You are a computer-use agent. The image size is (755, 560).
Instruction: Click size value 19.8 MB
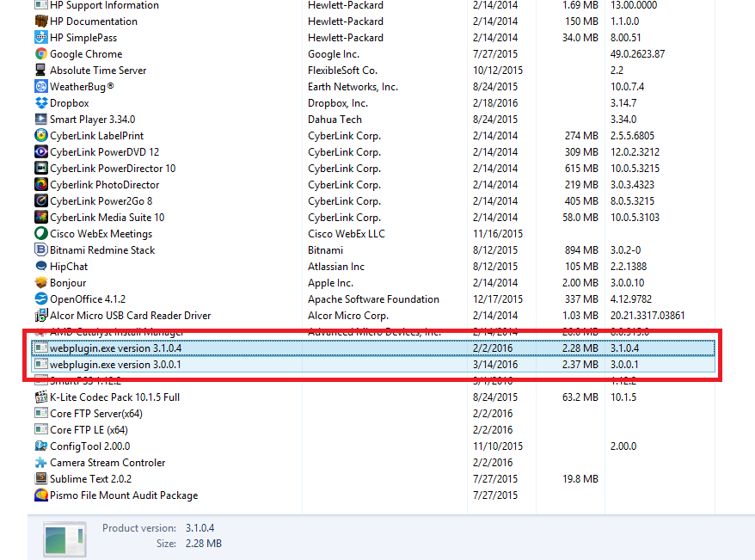click(580, 478)
